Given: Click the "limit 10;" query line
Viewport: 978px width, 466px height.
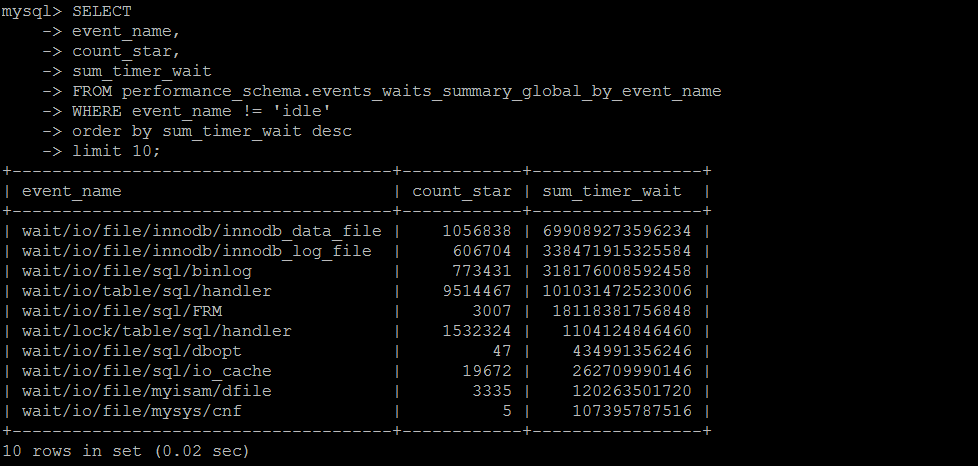Looking at the screenshot, I should tap(116, 151).
